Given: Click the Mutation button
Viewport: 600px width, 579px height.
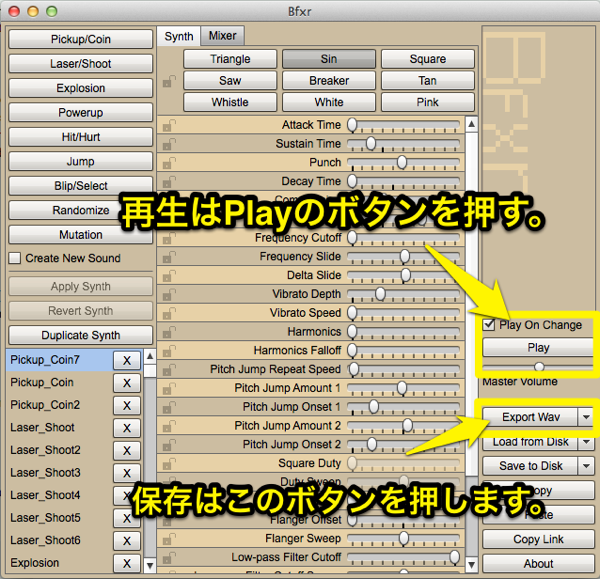Looking at the screenshot, I should 81,235.
